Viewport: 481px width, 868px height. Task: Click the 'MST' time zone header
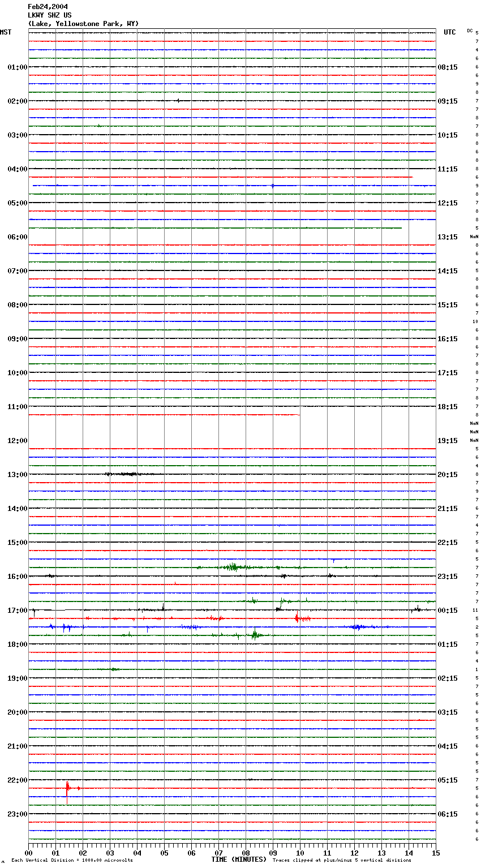pyautogui.click(x=6, y=32)
